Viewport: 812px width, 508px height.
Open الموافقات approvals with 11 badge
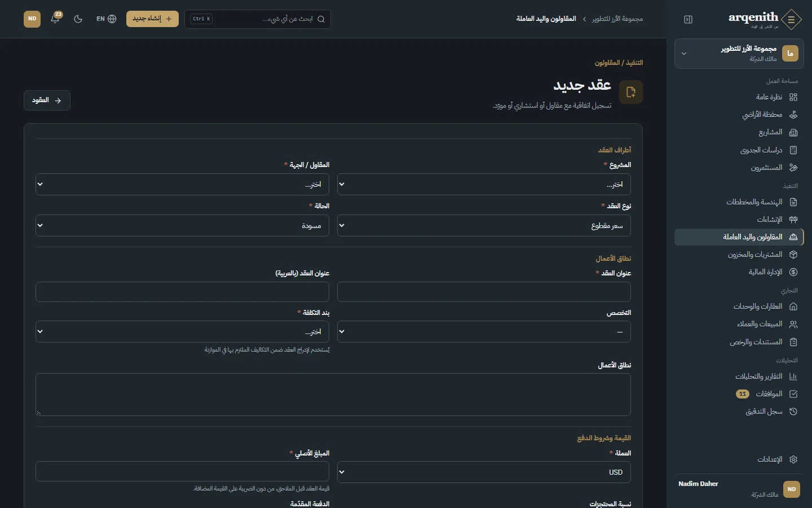tap(739, 394)
